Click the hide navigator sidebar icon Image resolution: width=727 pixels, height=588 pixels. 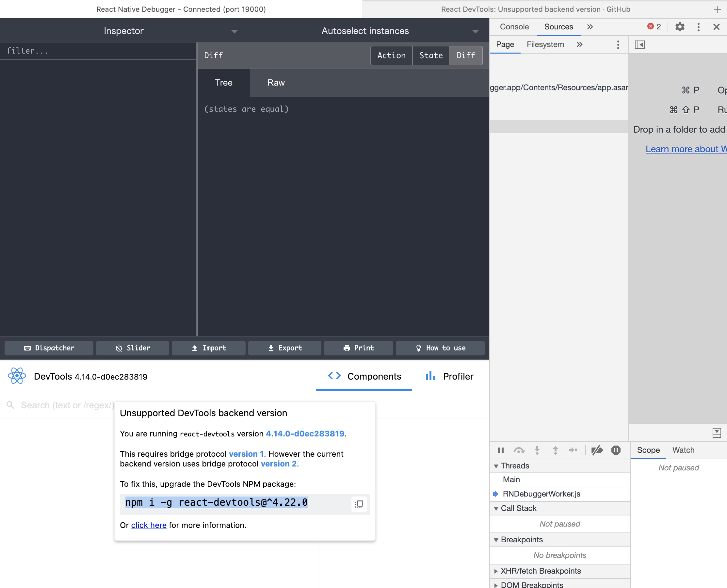pyautogui.click(x=640, y=45)
